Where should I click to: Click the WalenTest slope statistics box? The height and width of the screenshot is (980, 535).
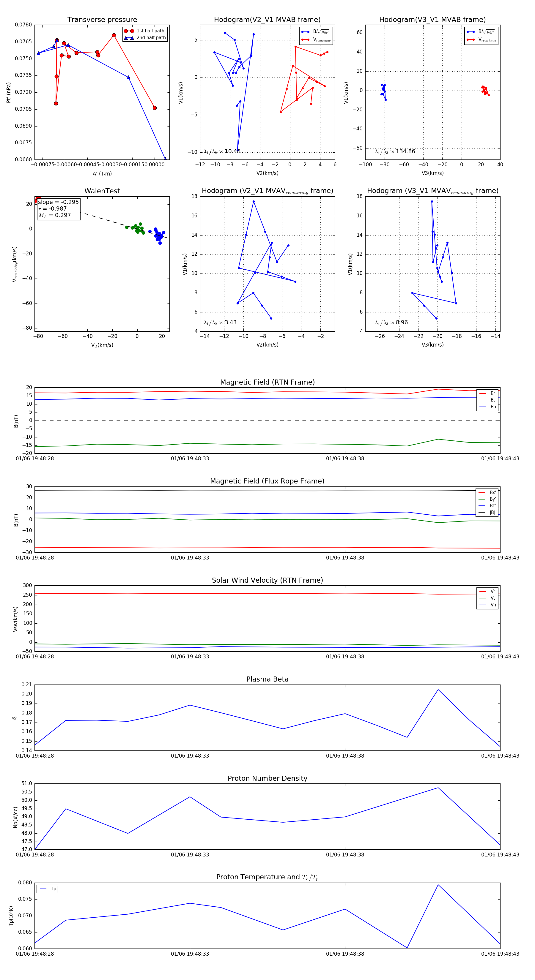[58, 208]
